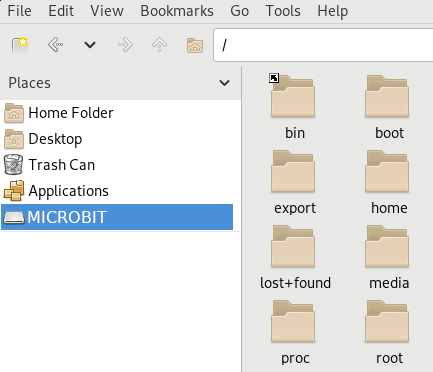Image resolution: width=433 pixels, height=372 pixels.
Task: Select Home Folder in Places
Action: tap(117, 113)
